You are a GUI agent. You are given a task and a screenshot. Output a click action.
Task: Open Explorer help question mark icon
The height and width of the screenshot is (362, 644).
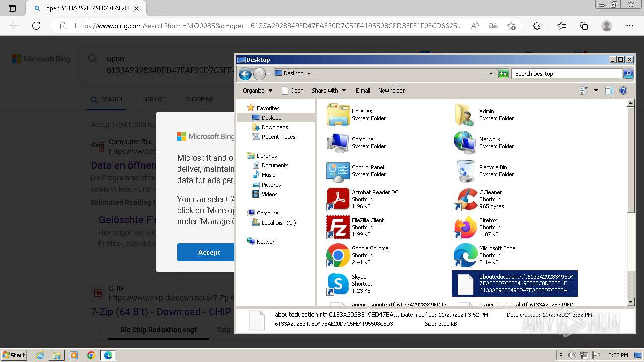tap(623, 90)
